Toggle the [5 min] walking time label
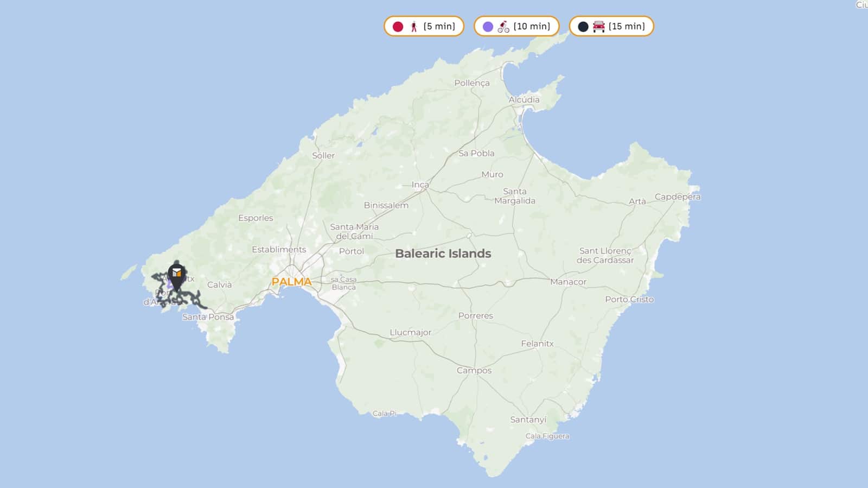This screenshot has height=488, width=868. point(439,27)
